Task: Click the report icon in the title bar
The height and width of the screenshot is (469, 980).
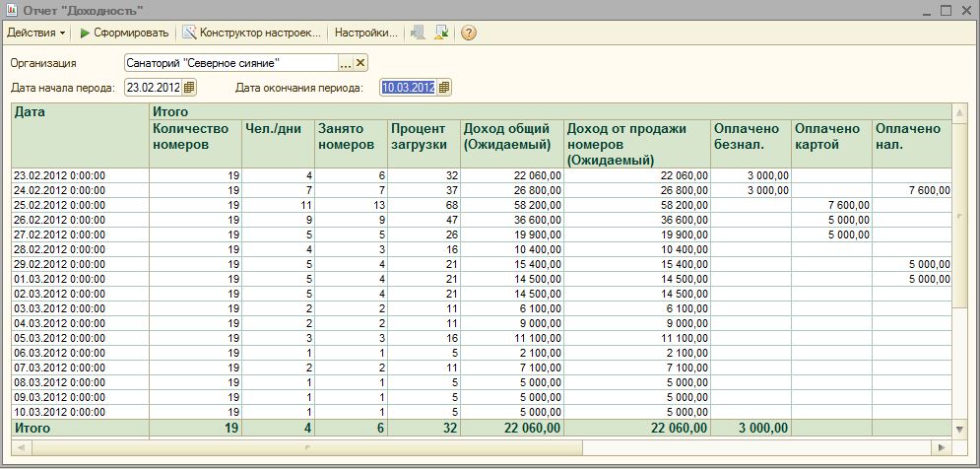Action: pyautogui.click(x=11, y=11)
